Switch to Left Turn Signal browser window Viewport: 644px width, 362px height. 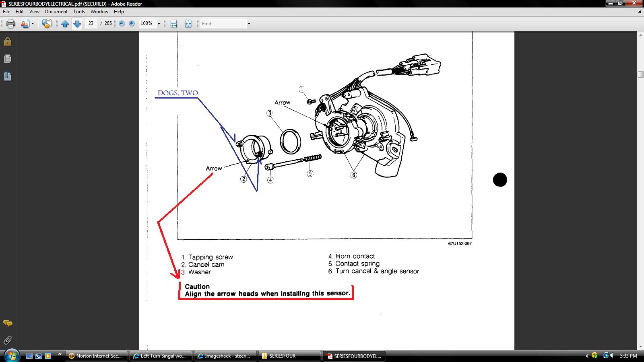click(161, 356)
